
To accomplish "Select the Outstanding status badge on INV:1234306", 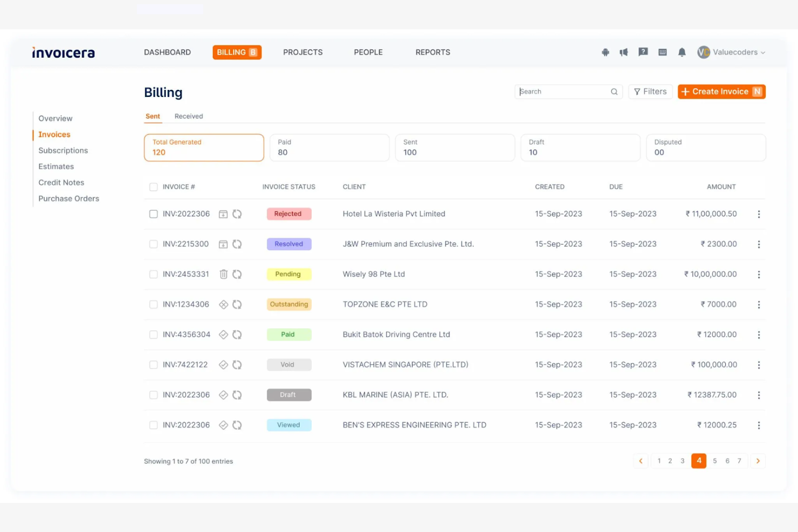I will point(289,304).
